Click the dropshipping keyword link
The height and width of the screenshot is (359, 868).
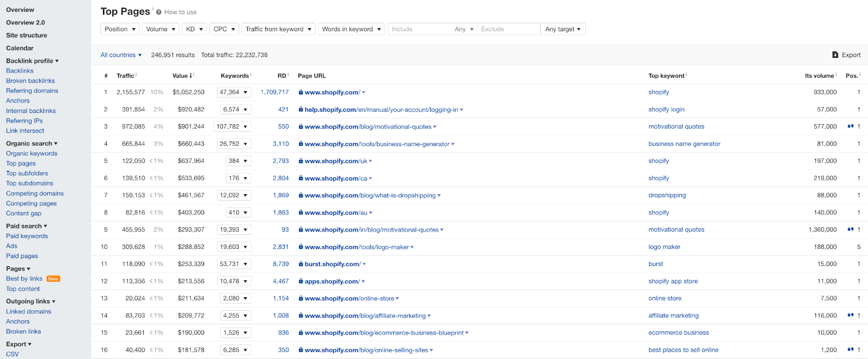(667, 195)
